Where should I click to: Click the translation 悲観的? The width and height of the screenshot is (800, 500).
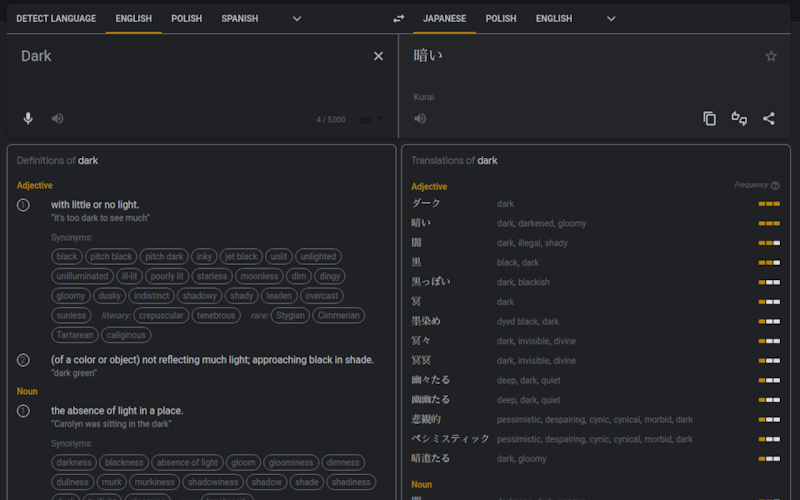point(426,419)
